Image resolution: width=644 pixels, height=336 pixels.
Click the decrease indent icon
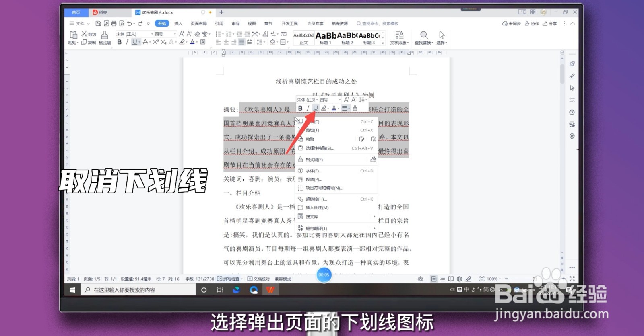[239, 34]
